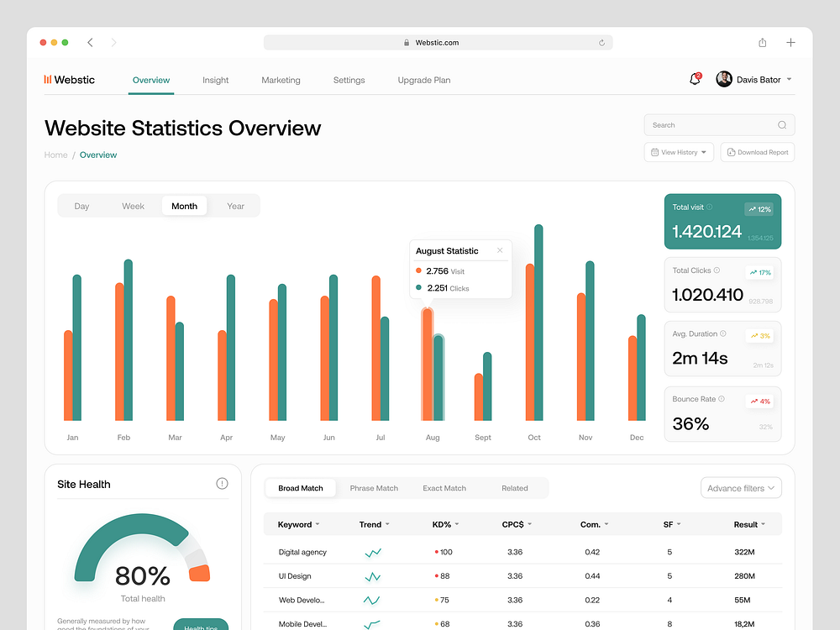The height and width of the screenshot is (630, 840).
Task: Click the calendar icon in View History
Action: pyautogui.click(x=655, y=152)
